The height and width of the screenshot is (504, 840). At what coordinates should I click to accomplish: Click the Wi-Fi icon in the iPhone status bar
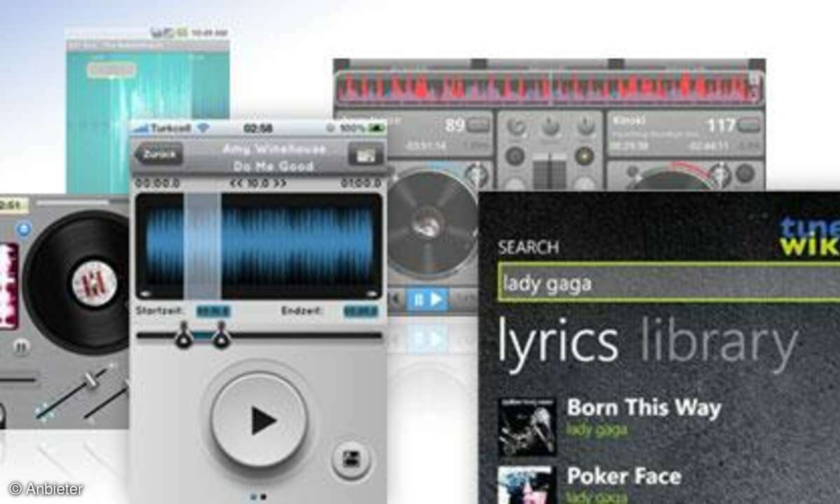(x=203, y=129)
